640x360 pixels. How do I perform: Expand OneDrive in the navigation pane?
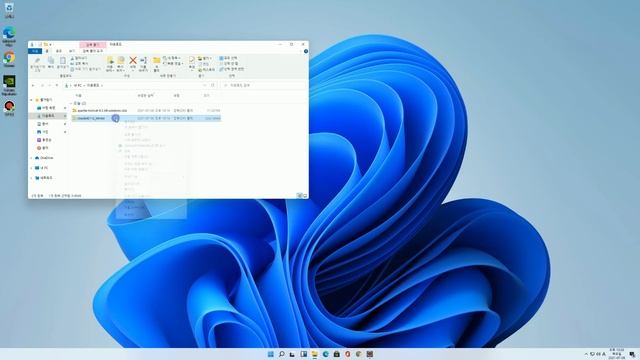(x=31, y=158)
